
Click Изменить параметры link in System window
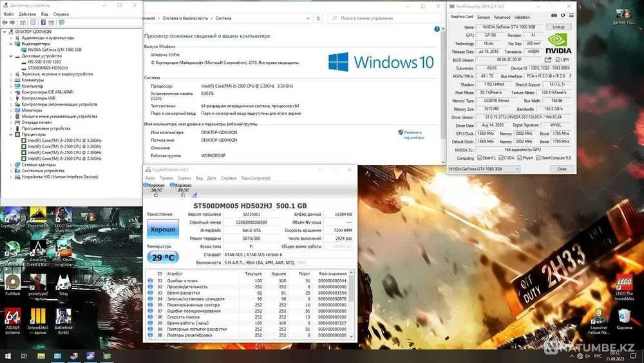click(x=413, y=135)
